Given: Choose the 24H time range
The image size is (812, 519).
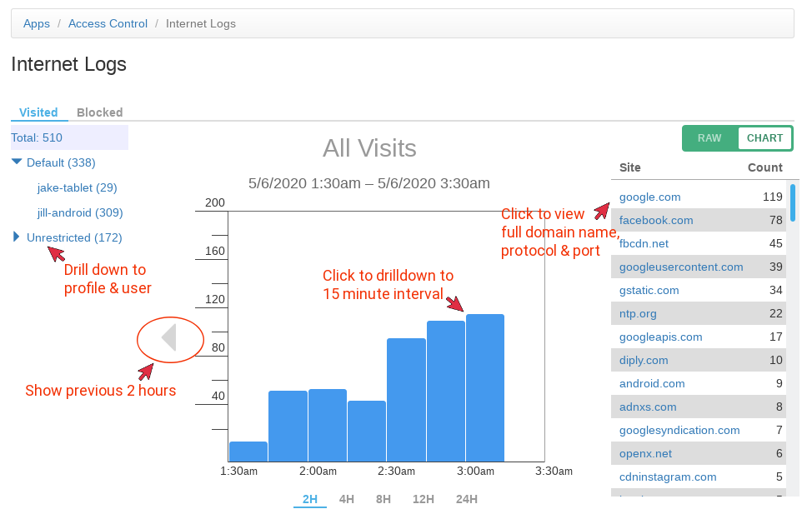Looking at the screenshot, I should tap(466, 499).
